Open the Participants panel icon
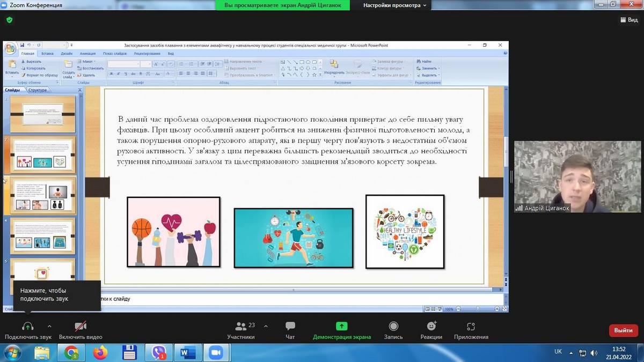 241,326
